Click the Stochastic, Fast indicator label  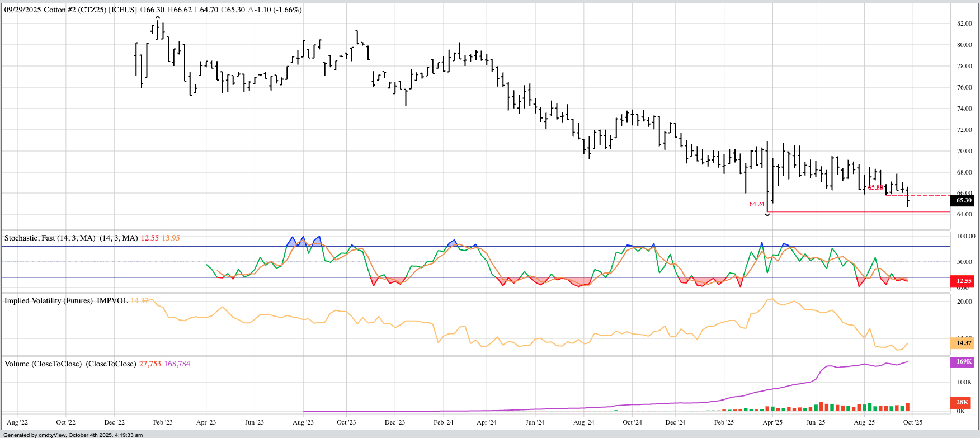pyautogui.click(x=49, y=238)
